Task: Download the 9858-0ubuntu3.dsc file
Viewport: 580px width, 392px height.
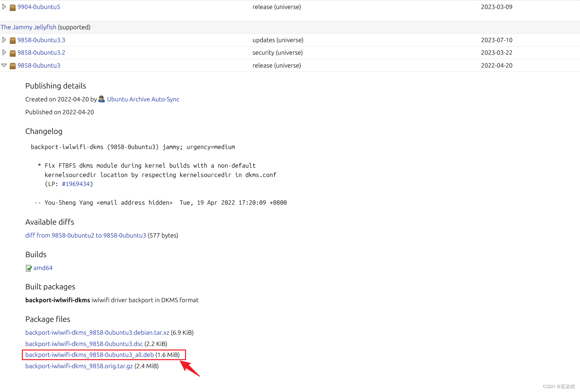Action: pyautogui.click(x=84, y=344)
